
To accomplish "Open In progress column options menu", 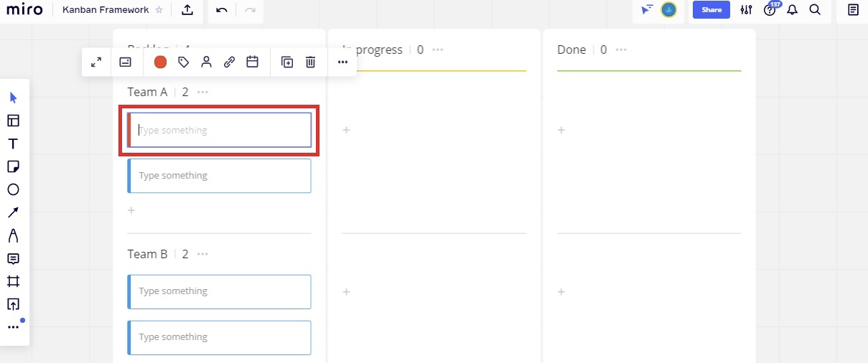I will [437, 49].
